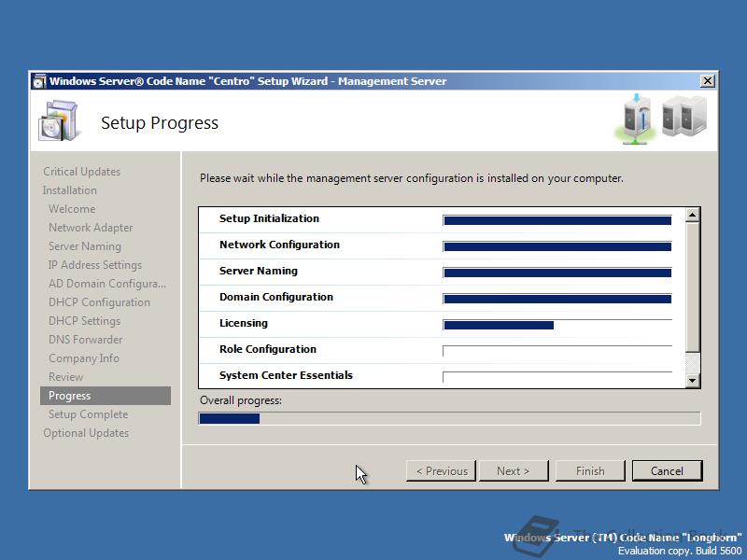Image resolution: width=747 pixels, height=560 pixels.
Task: Click the Licensing progress bar
Action: (x=557, y=325)
